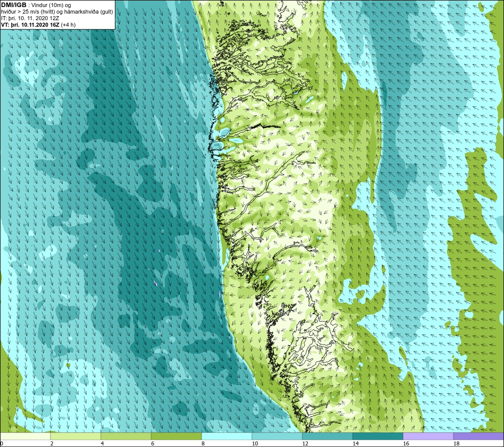This screenshot has height=447, width=504.
Task: Click the 'VT: þri. 10.11.2020 16Z' text
Action: (30, 25)
